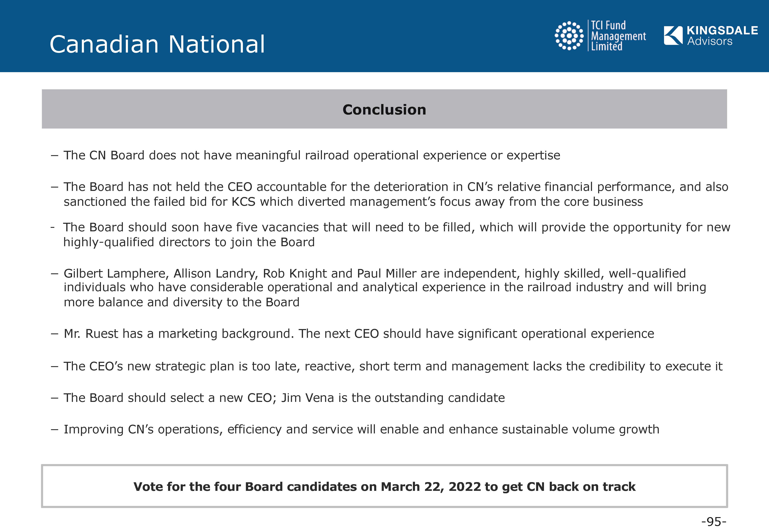Viewport: 769px width, 532px height.
Task: Click the "Canadian National" slide title
Action: [157, 44]
